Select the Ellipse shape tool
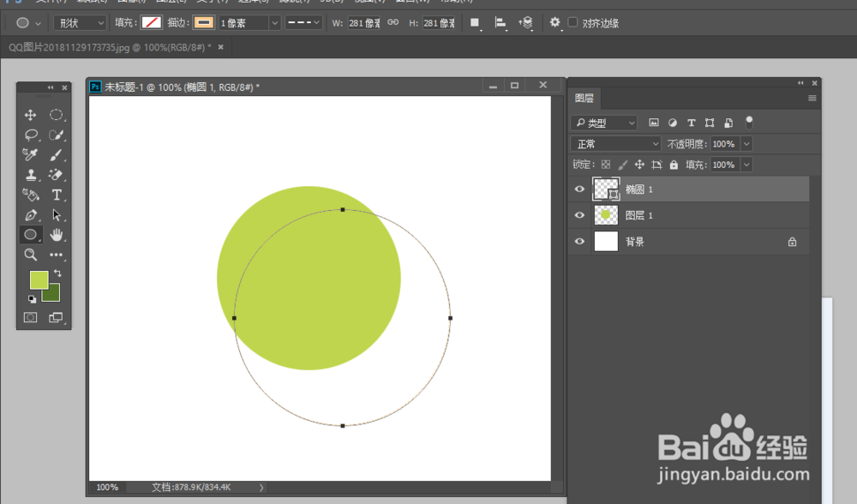The image size is (857, 504). 30,235
